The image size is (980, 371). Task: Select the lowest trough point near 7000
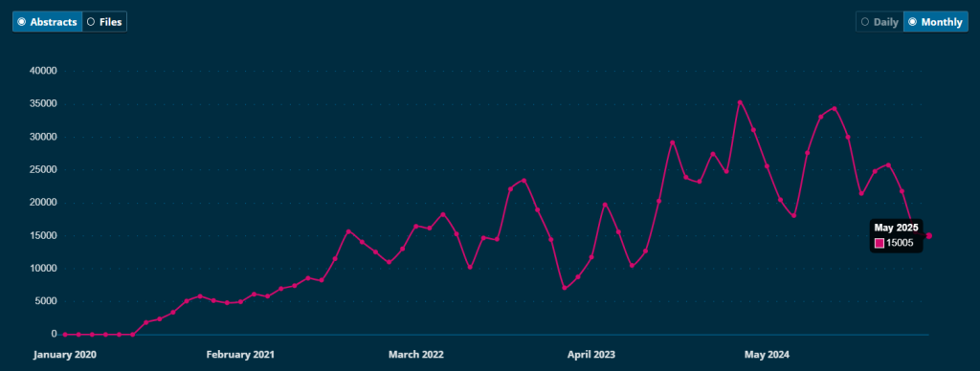tap(565, 288)
